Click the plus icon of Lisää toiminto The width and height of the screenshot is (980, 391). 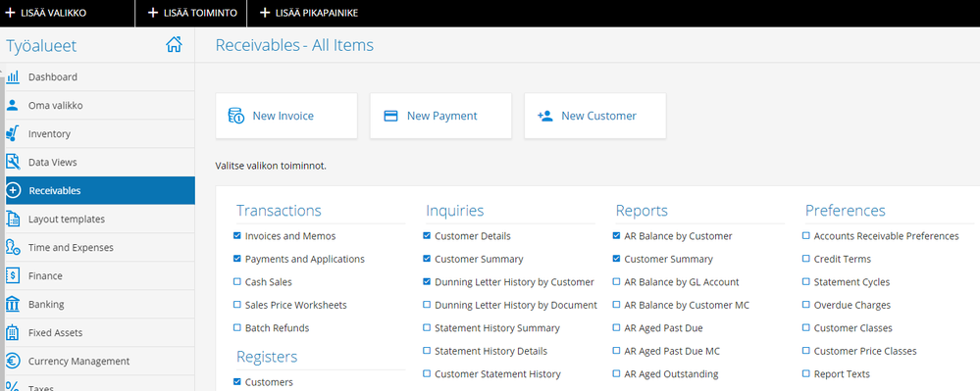click(153, 13)
